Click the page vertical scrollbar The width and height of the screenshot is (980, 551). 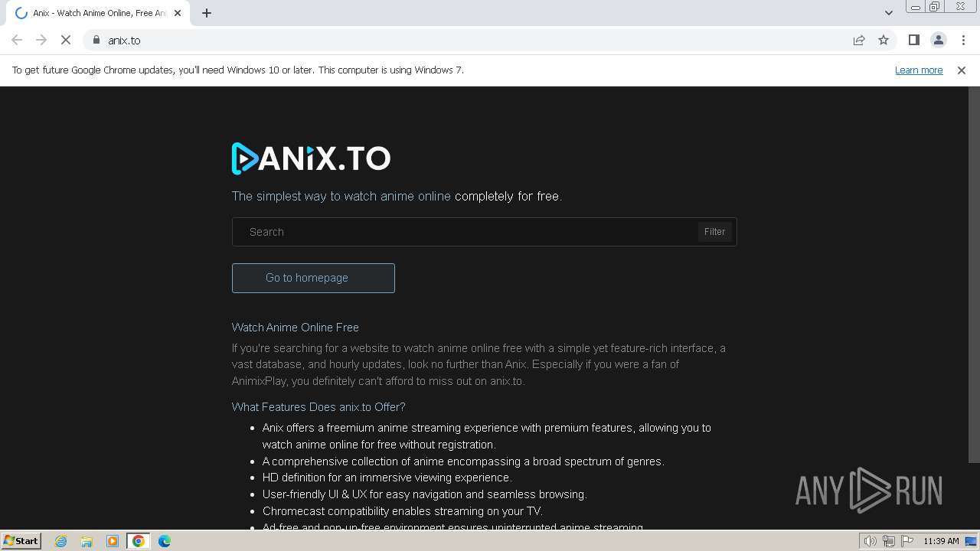click(x=974, y=275)
